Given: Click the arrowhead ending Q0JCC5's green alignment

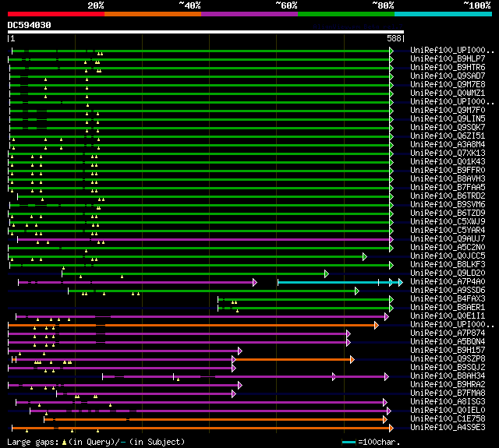Looking at the screenshot, I should (x=365, y=256).
